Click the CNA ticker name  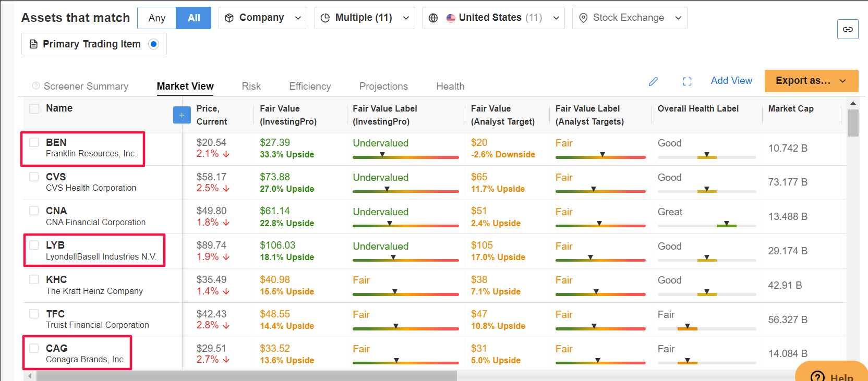pyautogui.click(x=56, y=211)
